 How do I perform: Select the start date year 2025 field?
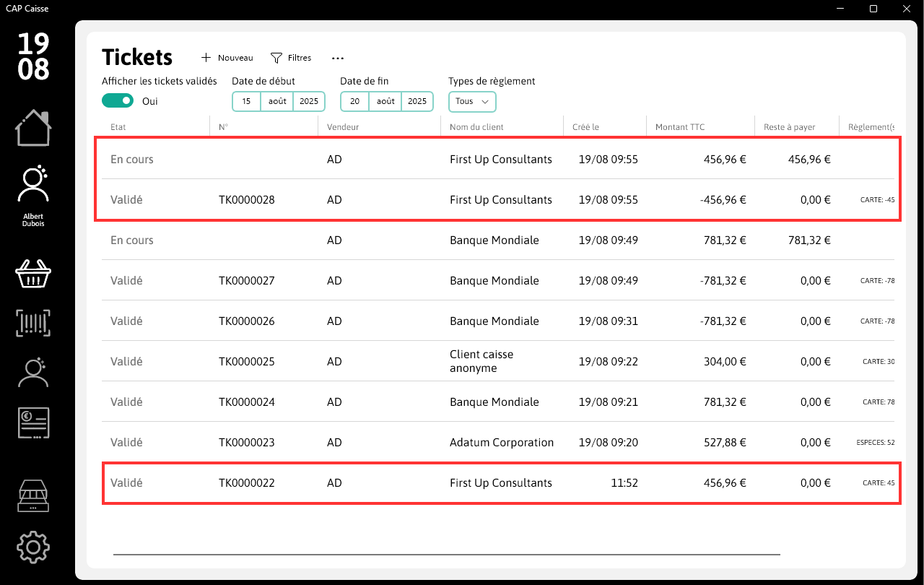309,101
